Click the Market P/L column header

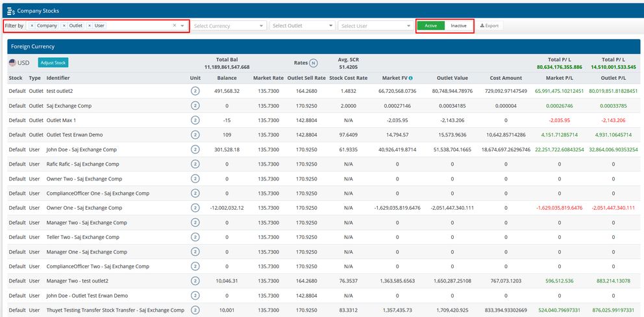point(559,78)
